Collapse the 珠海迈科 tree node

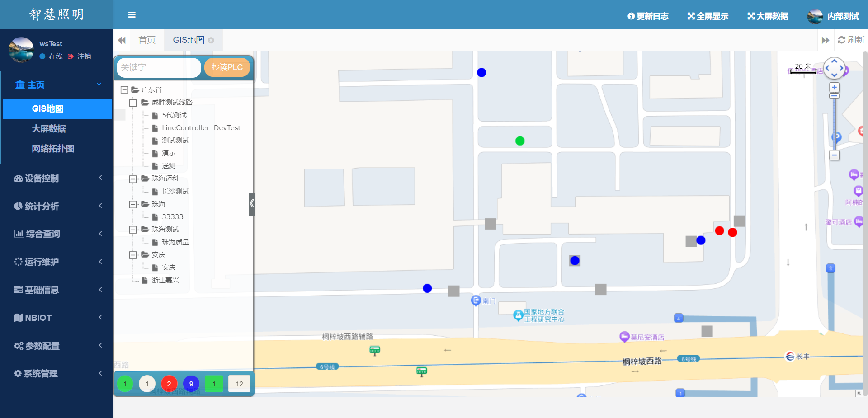click(x=133, y=179)
